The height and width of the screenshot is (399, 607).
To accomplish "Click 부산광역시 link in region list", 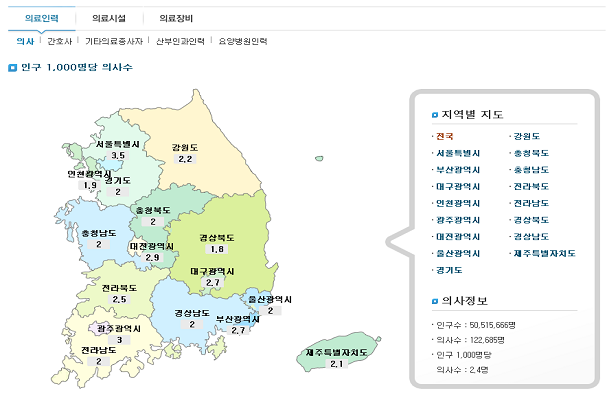I will [x=458, y=170].
